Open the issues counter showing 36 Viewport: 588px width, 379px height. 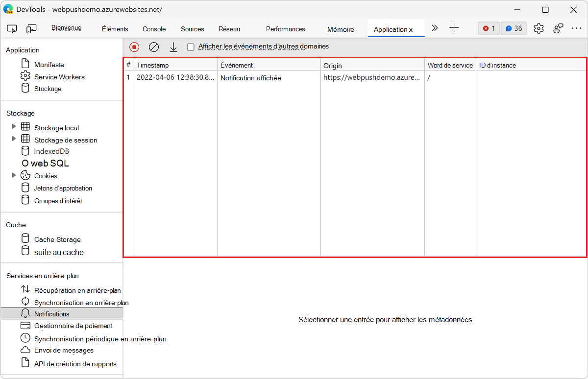click(x=513, y=28)
